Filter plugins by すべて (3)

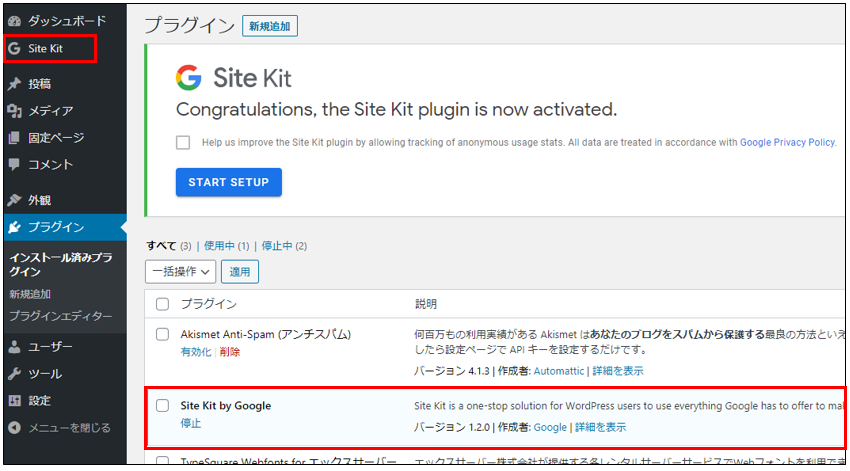tap(169, 246)
